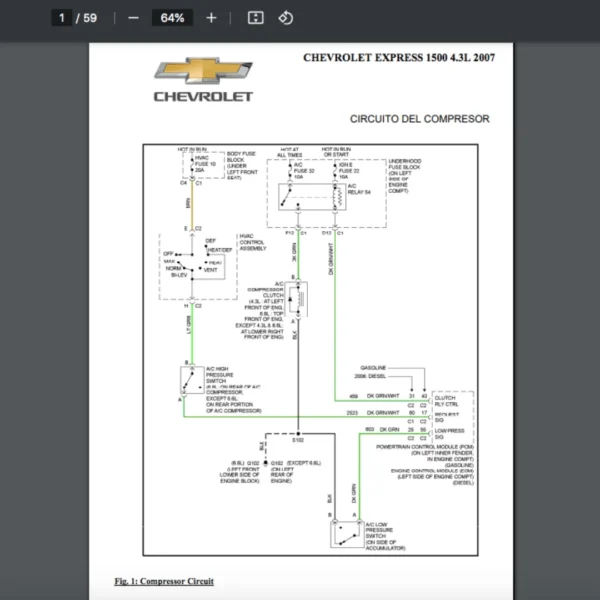The image size is (600, 600).
Task: Click the gold Chevrolet bowtie logo
Action: [203, 70]
